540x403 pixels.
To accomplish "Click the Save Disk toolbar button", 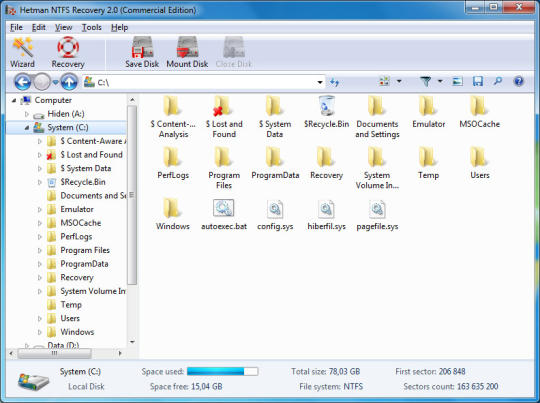I will click(x=142, y=52).
